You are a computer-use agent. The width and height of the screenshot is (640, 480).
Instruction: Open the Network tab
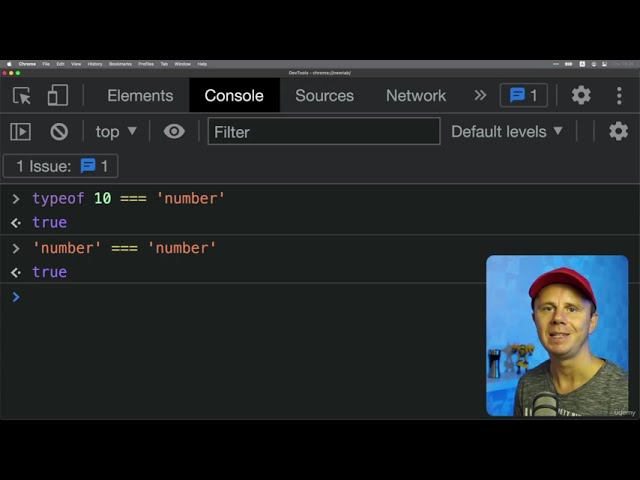pos(416,96)
